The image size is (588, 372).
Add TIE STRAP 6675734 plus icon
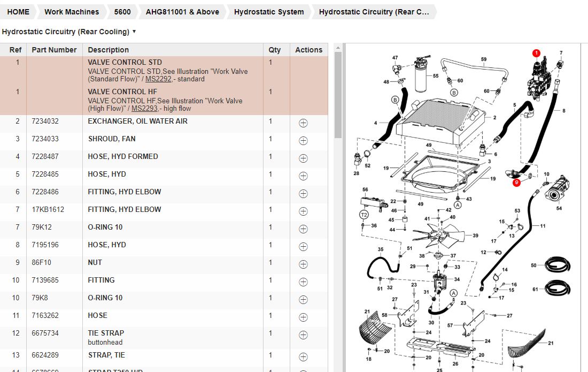304,335
